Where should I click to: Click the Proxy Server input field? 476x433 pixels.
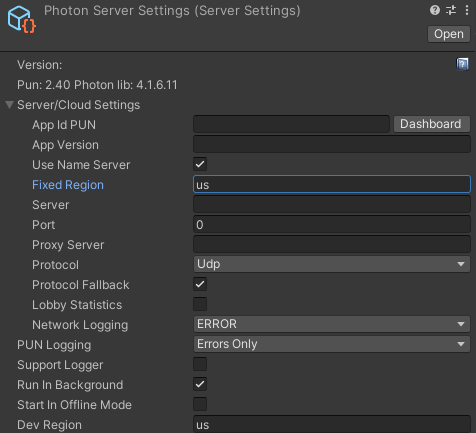tap(332, 244)
